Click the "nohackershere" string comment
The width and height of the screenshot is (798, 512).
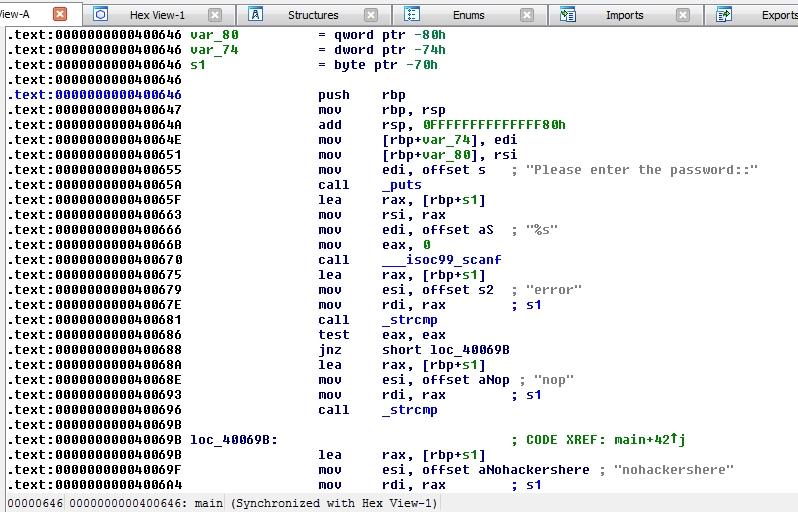pyautogui.click(x=674, y=470)
